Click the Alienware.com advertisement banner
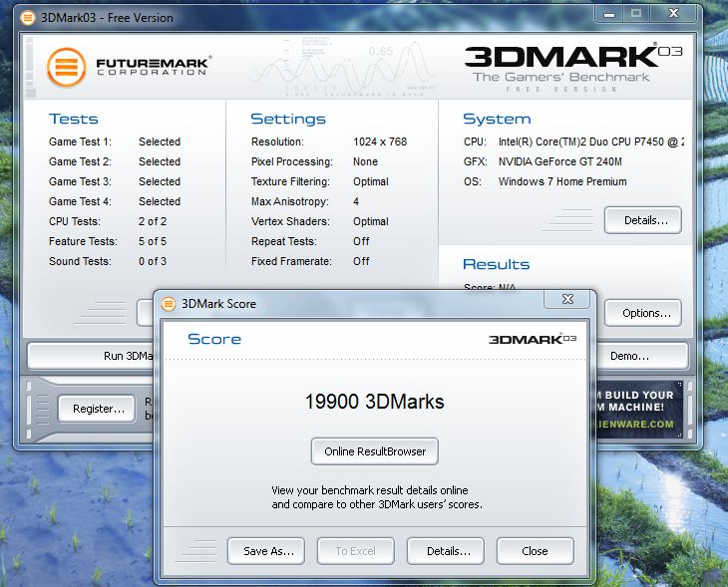Viewport: 728px width, 587px height. coord(639,409)
